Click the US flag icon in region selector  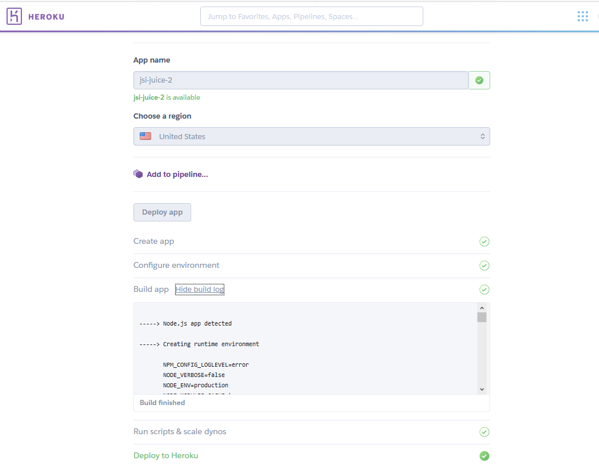coord(145,136)
